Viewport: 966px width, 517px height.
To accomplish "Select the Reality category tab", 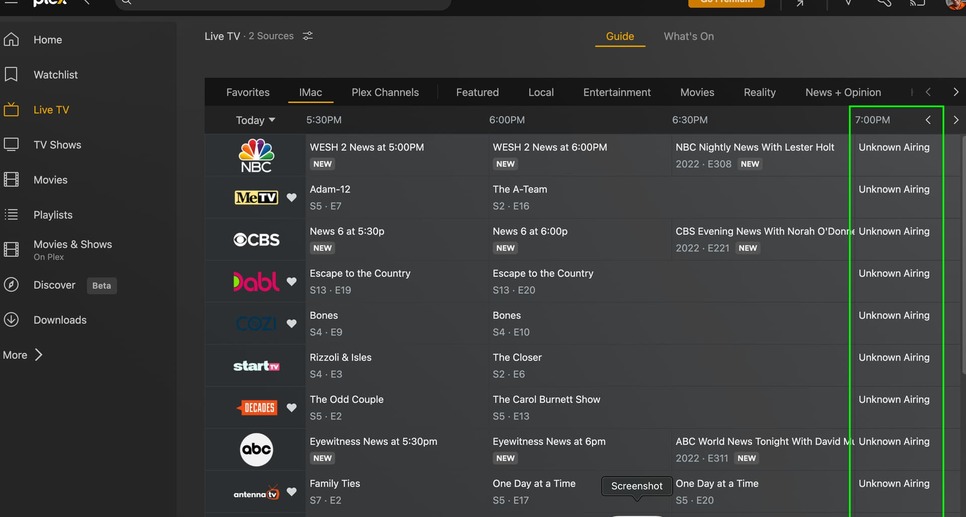I will [760, 92].
